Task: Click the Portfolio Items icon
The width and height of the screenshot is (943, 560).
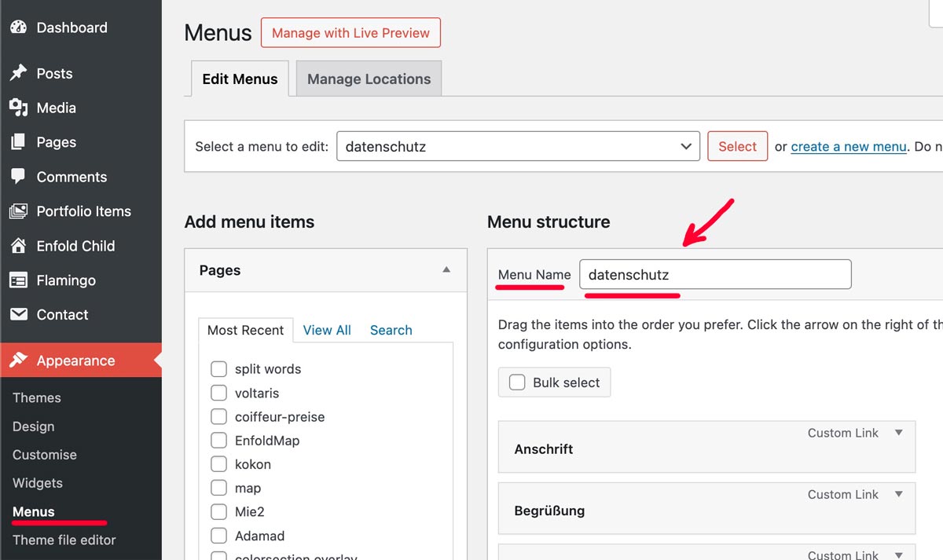Action: [x=18, y=211]
